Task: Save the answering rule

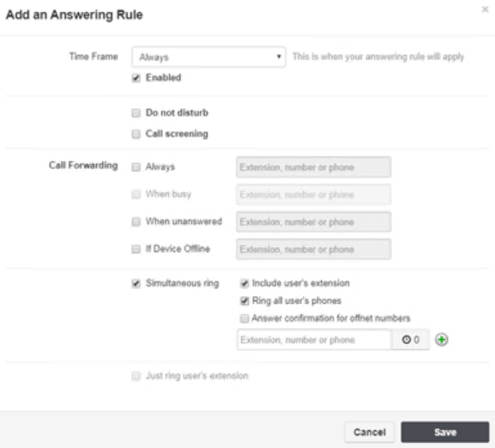Action: point(445,432)
